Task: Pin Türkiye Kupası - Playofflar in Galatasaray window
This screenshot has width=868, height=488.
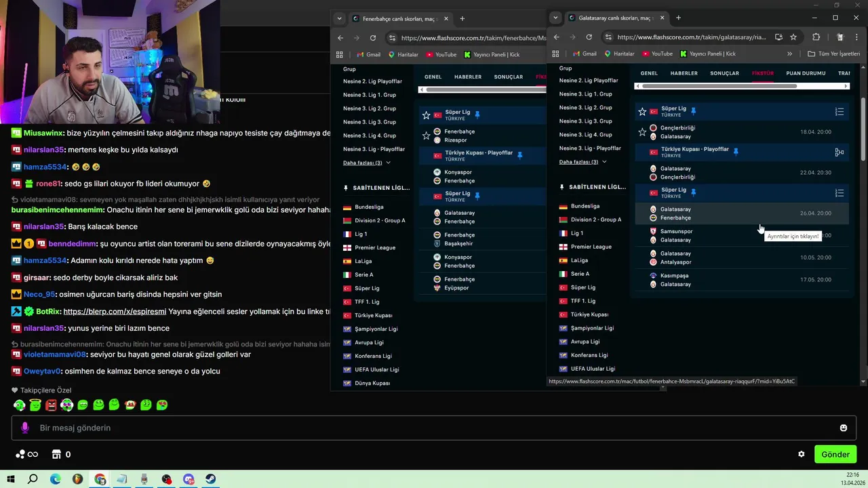Action: click(x=736, y=152)
